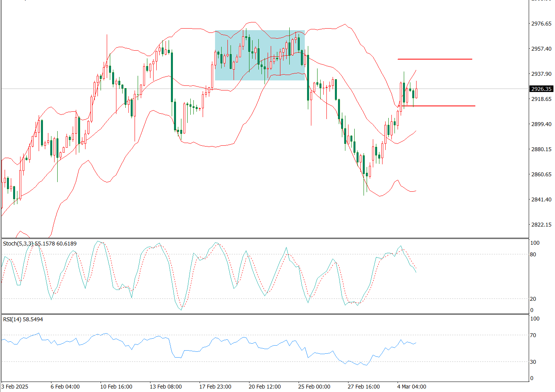
Task: Select the lower red horizontal line near 2913
Action: 436,106
